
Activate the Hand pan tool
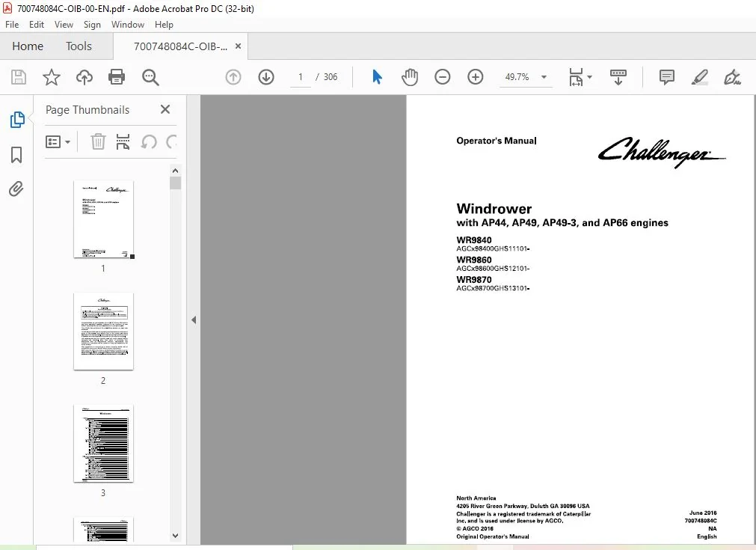click(410, 77)
